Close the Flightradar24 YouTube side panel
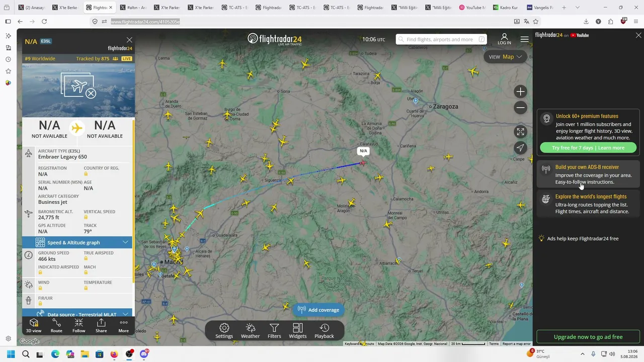 coord(638,35)
